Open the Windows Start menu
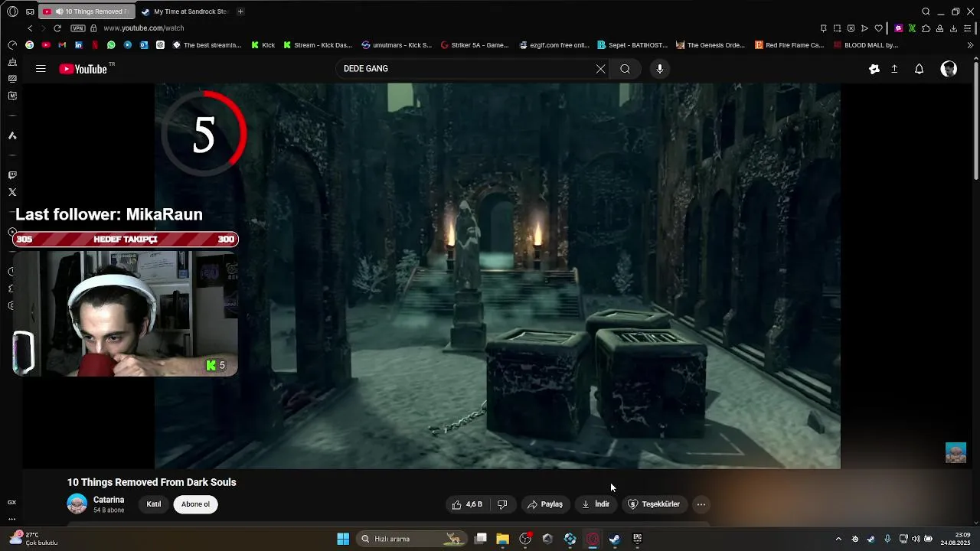Image resolution: width=980 pixels, height=551 pixels. click(343, 539)
